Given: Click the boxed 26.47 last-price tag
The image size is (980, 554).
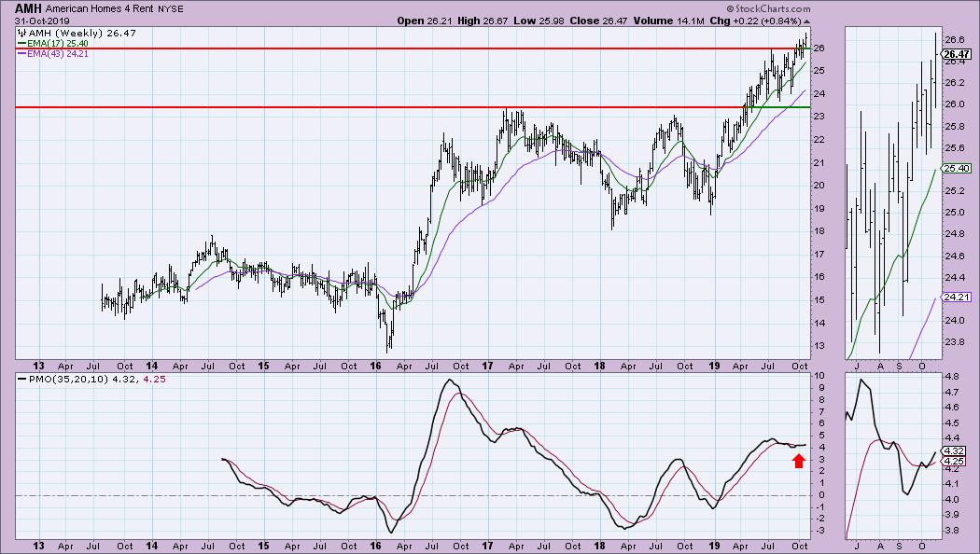Looking at the screenshot, I should [957, 54].
